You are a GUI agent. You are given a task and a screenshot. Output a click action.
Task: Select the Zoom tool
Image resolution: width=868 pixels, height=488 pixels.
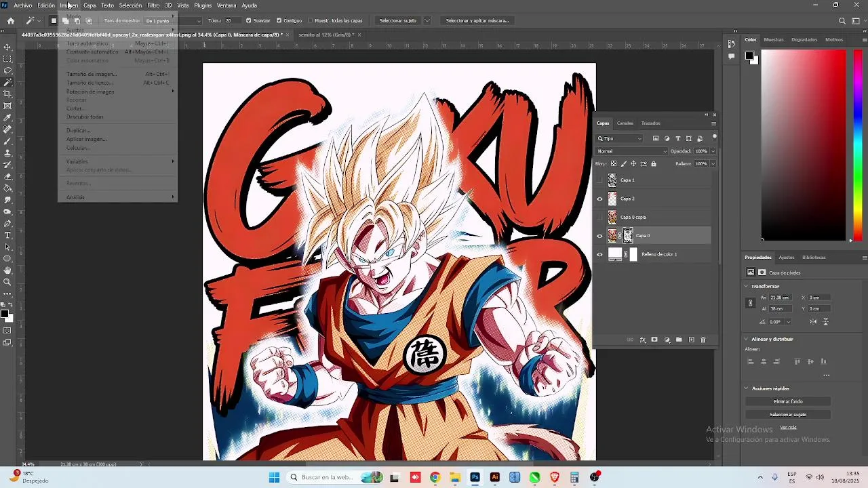coord(7,282)
